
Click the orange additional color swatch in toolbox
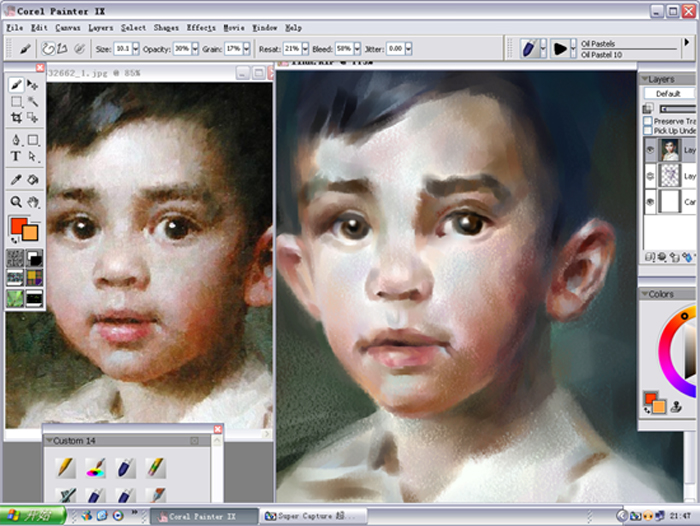pyautogui.click(x=32, y=233)
